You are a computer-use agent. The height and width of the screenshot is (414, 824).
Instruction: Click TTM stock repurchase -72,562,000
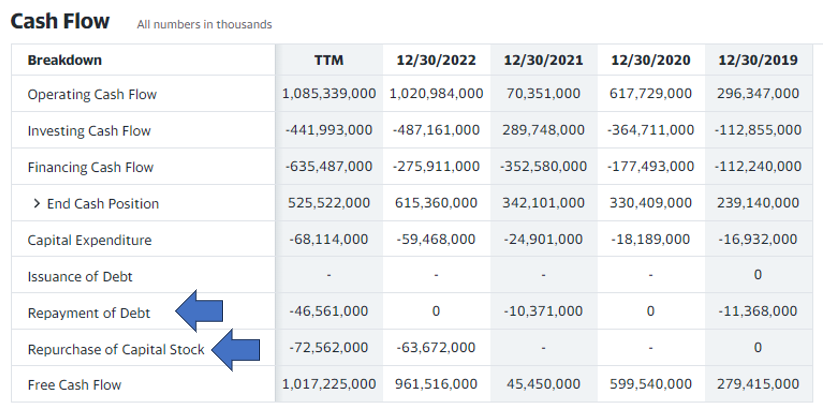(x=329, y=348)
